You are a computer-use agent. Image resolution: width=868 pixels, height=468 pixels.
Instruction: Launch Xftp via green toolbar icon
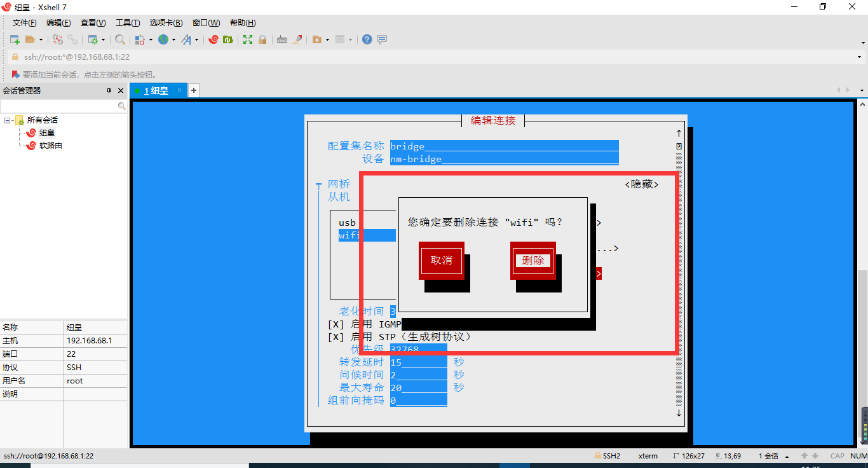coord(227,39)
